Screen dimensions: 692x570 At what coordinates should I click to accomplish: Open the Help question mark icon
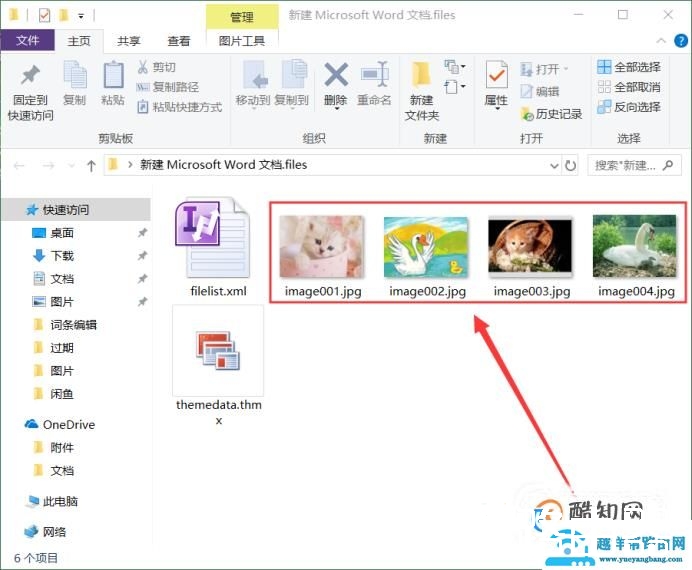[681, 41]
